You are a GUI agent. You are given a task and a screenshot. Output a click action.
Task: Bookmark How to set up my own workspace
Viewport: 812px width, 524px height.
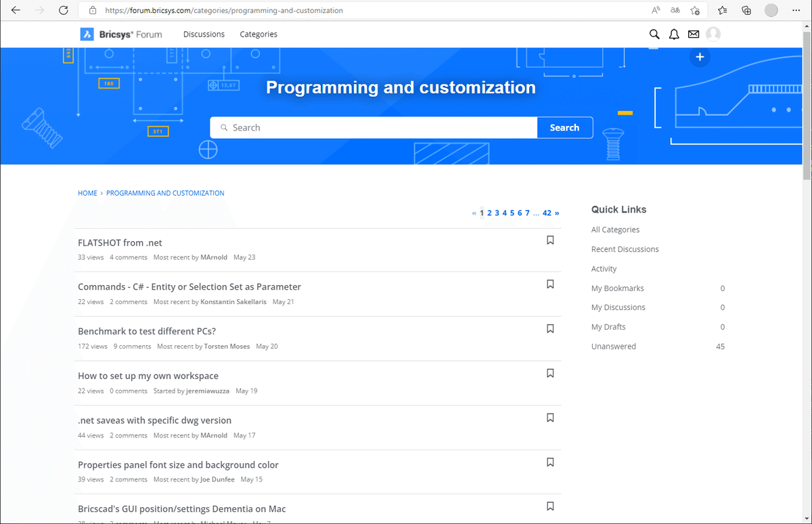(x=550, y=373)
